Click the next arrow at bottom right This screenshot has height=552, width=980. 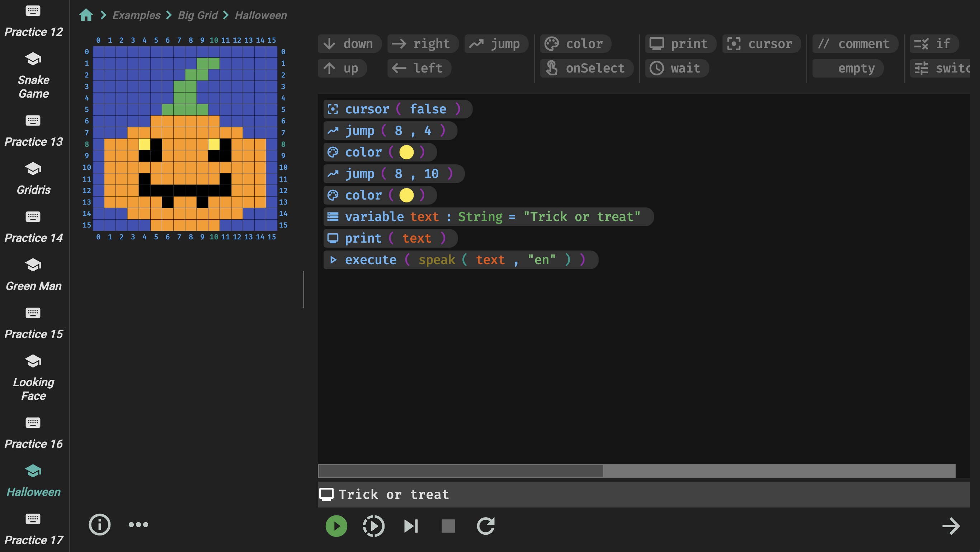(x=951, y=526)
